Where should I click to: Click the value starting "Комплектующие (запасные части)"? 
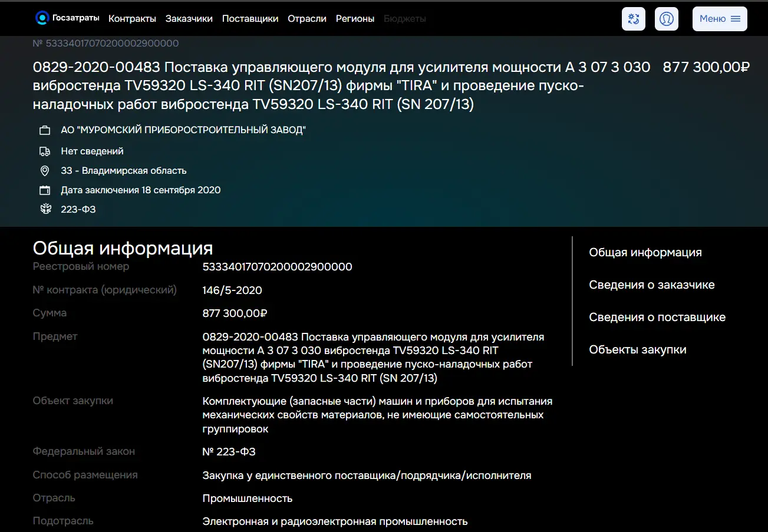[377, 415]
